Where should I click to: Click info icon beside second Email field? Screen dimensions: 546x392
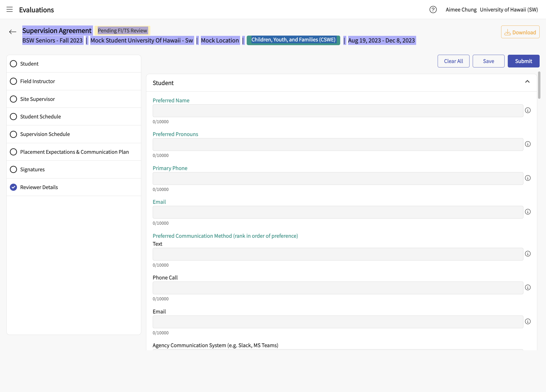[x=528, y=321]
